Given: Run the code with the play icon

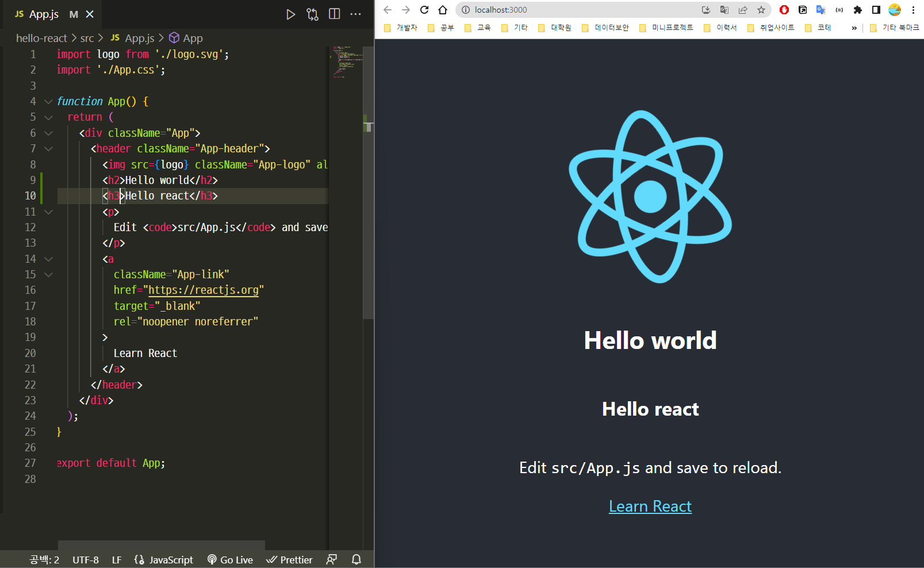Looking at the screenshot, I should click(290, 14).
